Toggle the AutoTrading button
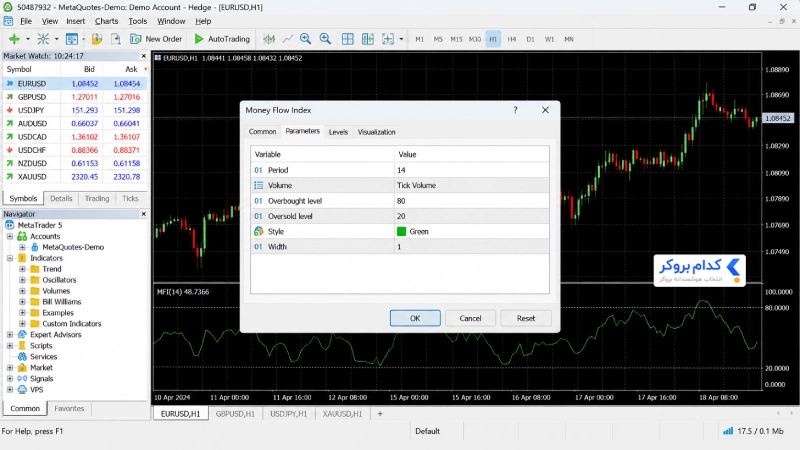800x450 pixels. pos(222,39)
